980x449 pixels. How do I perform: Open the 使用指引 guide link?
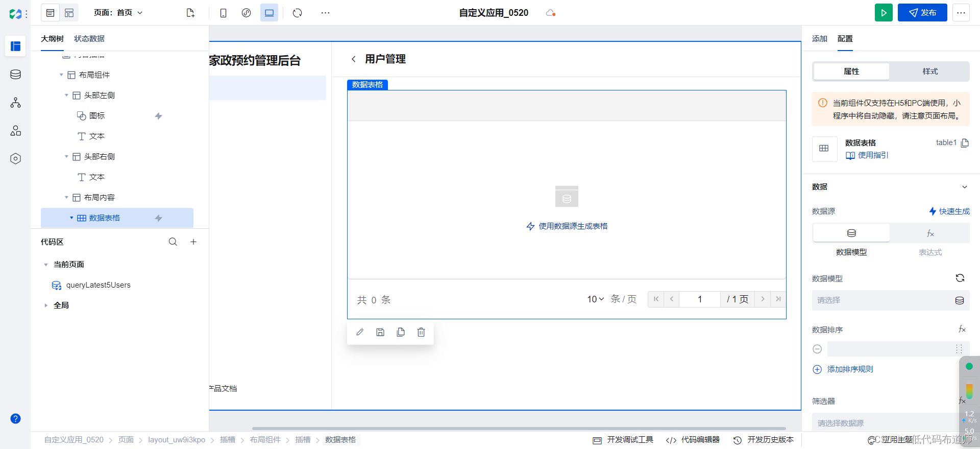tap(867, 155)
